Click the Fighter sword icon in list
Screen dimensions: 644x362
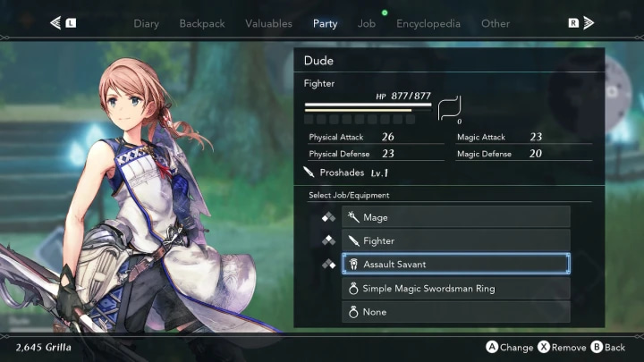pyautogui.click(x=353, y=240)
